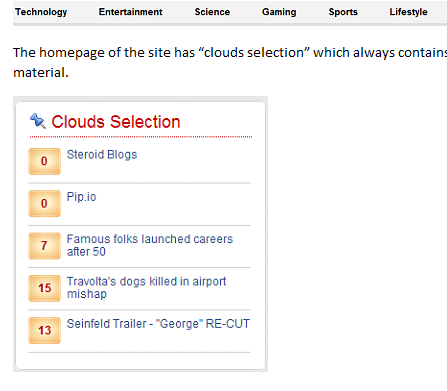Open the Technology category tab
This screenshot has height=391, width=447.
[41, 12]
